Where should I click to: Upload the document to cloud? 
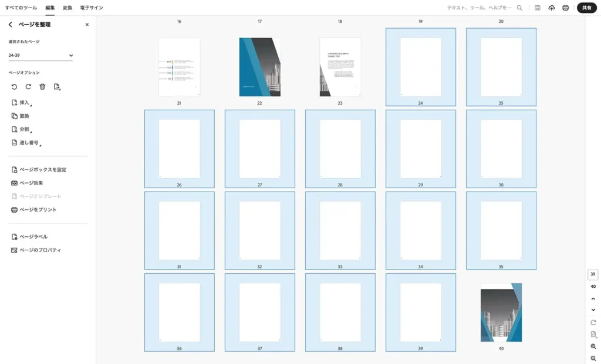click(551, 8)
